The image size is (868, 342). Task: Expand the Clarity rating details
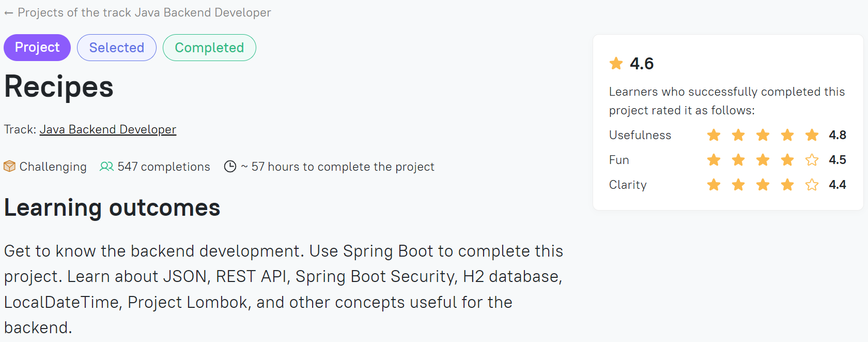click(x=627, y=184)
